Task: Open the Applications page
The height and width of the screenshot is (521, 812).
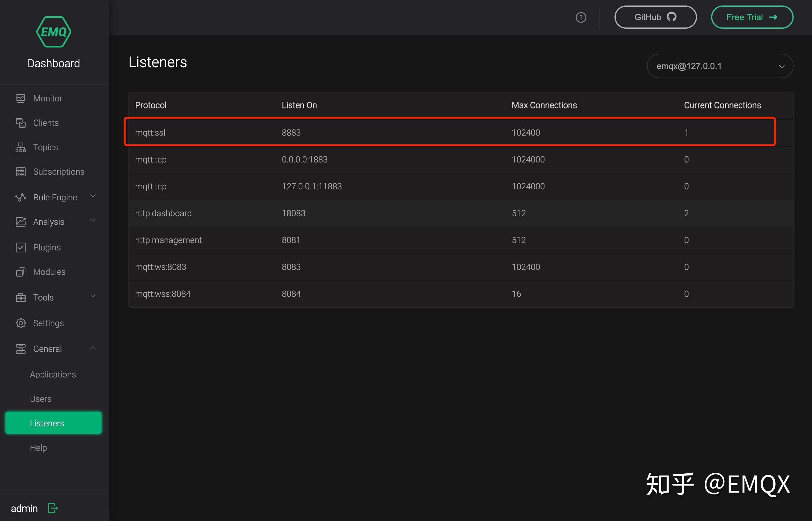Action: point(53,374)
